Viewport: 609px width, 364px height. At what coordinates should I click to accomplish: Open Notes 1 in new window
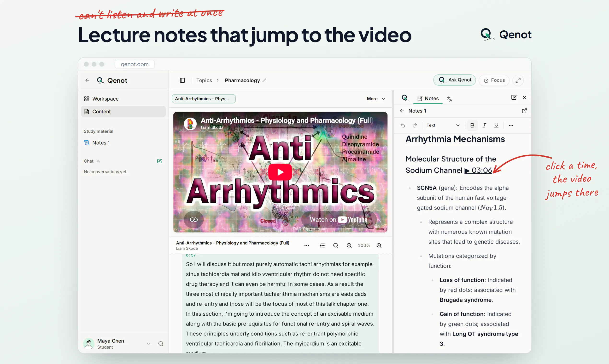coord(524,111)
